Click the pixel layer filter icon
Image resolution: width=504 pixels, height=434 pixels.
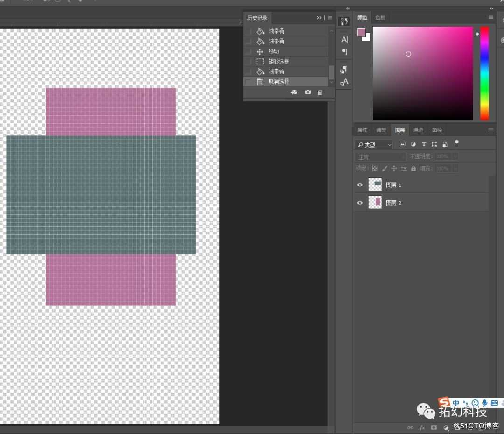pyautogui.click(x=402, y=144)
